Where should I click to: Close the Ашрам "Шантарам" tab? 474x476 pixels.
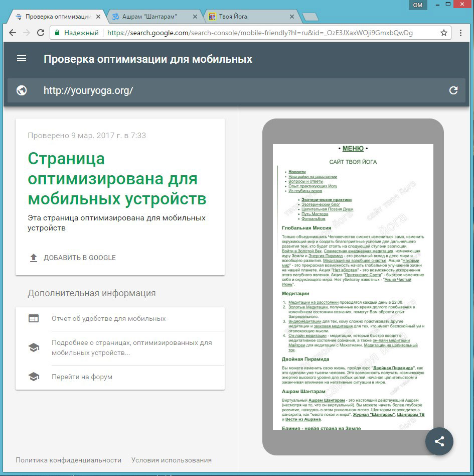coord(195,17)
